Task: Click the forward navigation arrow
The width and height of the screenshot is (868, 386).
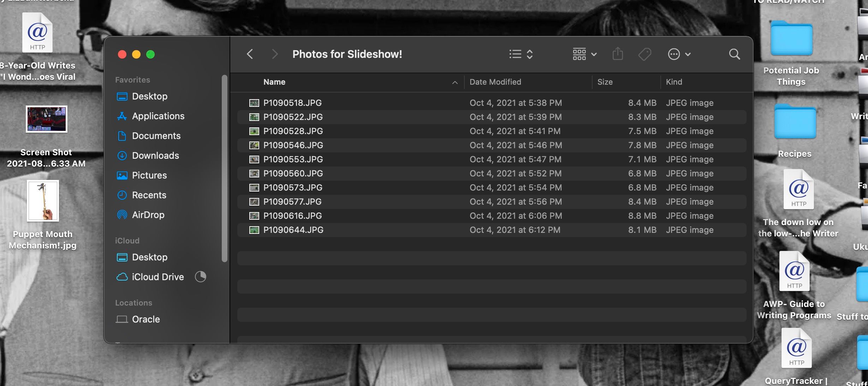Action: pyautogui.click(x=273, y=54)
